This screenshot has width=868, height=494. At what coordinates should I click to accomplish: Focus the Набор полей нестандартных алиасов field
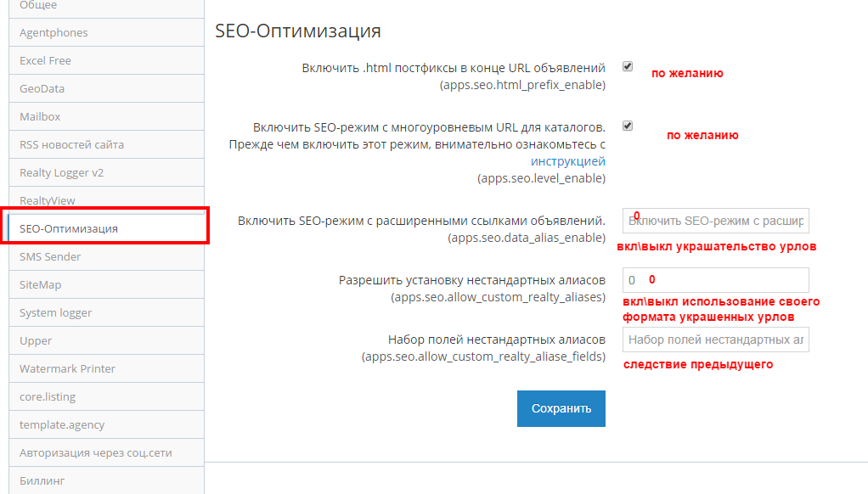click(716, 340)
